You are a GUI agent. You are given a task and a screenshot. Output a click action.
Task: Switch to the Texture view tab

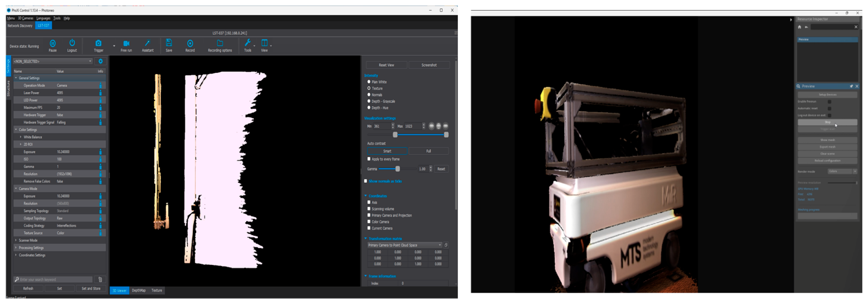[157, 290]
